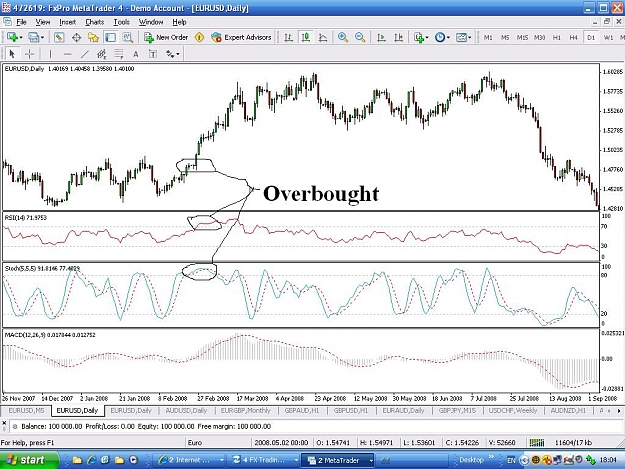Switch to the GBPJPY,M15 chart tab

pyautogui.click(x=457, y=410)
